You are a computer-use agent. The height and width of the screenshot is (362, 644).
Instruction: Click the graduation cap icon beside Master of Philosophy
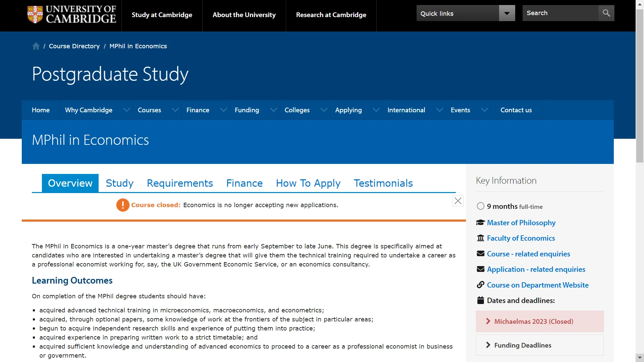pyautogui.click(x=480, y=223)
